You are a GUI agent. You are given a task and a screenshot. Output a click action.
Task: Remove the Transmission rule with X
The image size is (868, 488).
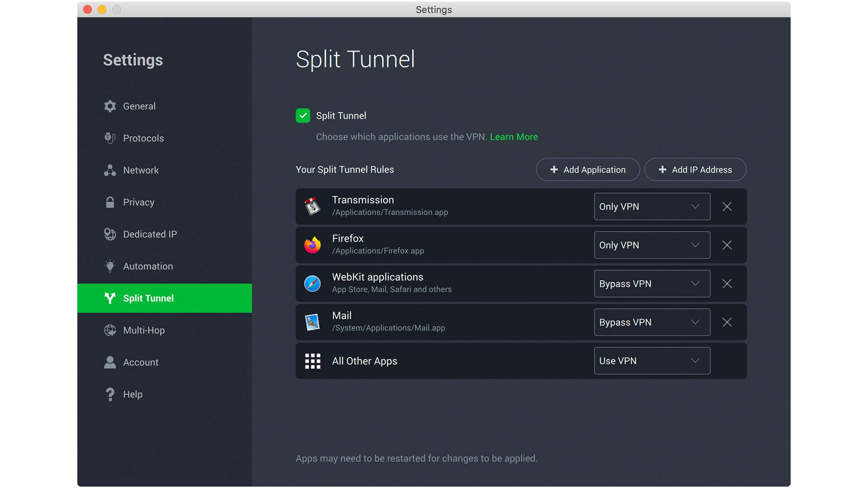(x=727, y=206)
